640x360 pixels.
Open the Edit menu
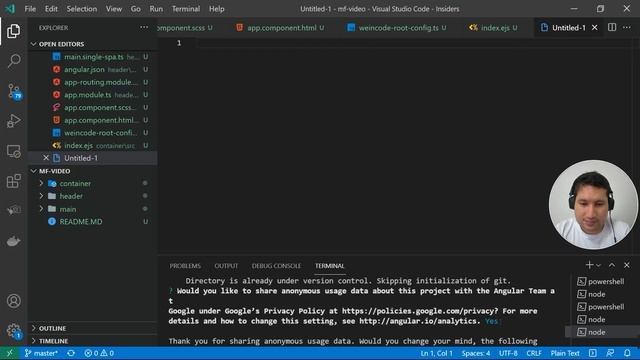pos(51,9)
